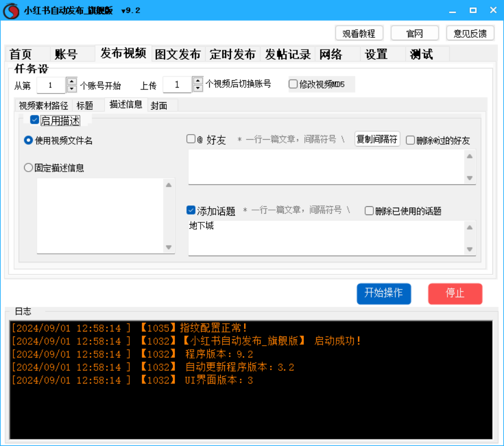
Task: Increase the starting account number
Action: coord(71,81)
